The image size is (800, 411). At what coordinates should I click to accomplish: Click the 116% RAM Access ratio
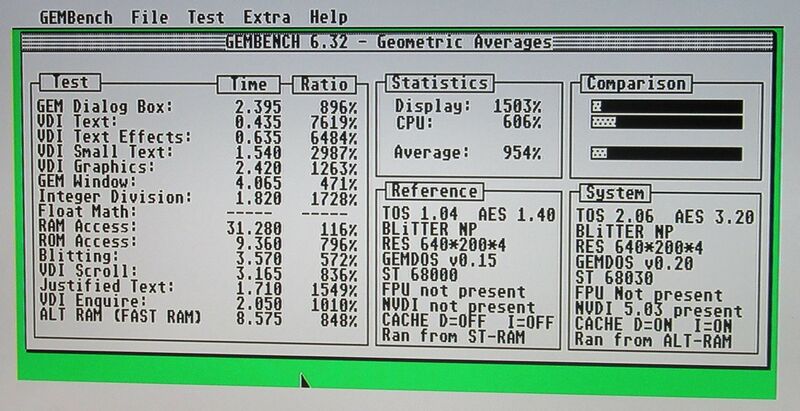tap(339, 230)
